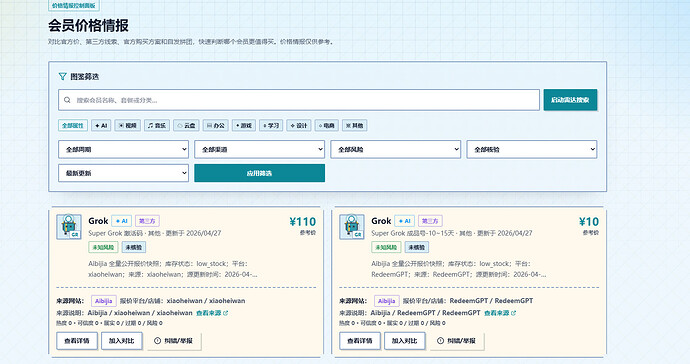Viewport: 690px width, 364px height.
Task: Click the Grok robot icon on ¥10 card
Action: point(352,227)
